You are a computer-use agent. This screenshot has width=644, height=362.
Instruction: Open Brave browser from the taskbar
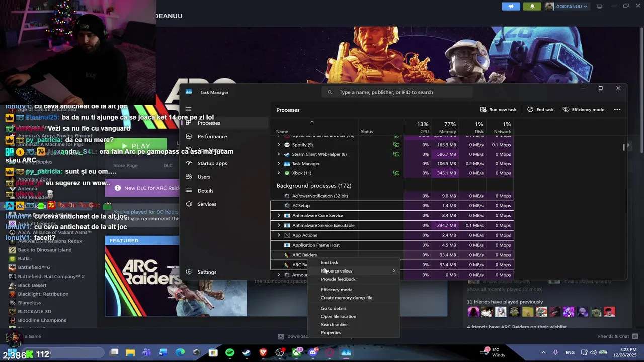click(263, 353)
